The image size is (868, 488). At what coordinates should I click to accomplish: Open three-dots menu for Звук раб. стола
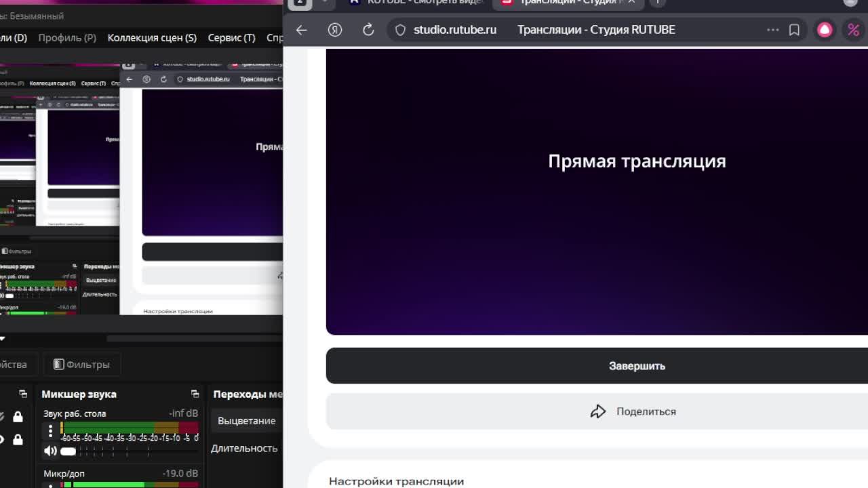coord(50,430)
